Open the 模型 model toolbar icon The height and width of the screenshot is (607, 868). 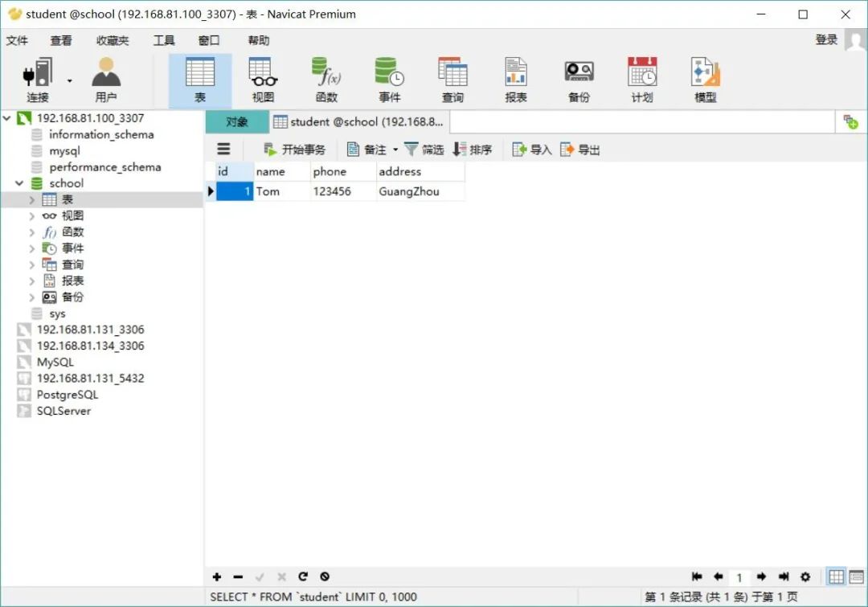pyautogui.click(x=705, y=80)
